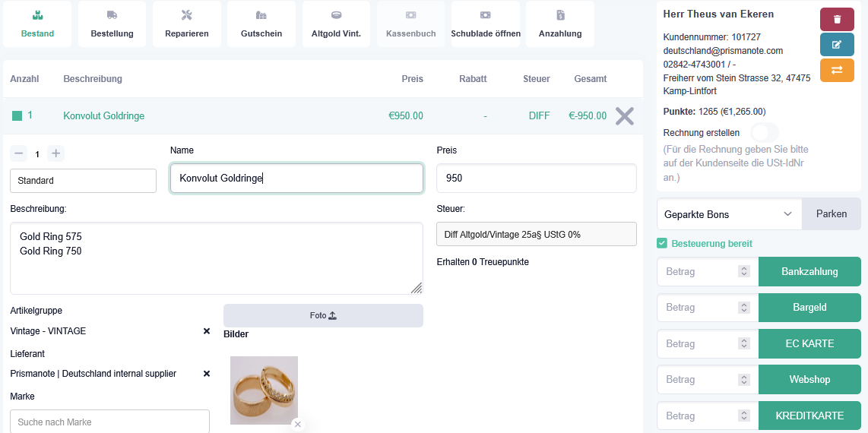This screenshot has height=433, width=868.
Task: Remove Vintage article group tag
Action: click(x=207, y=331)
